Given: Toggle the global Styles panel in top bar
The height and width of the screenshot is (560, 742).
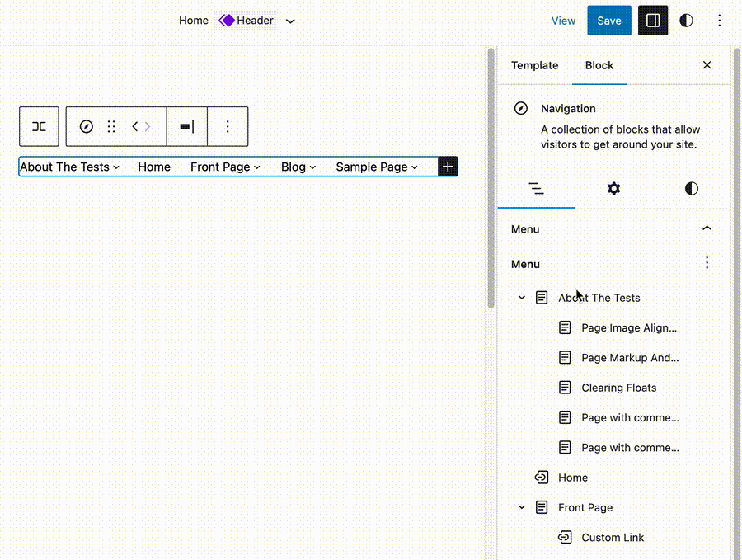Looking at the screenshot, I should tap(686, 20).
